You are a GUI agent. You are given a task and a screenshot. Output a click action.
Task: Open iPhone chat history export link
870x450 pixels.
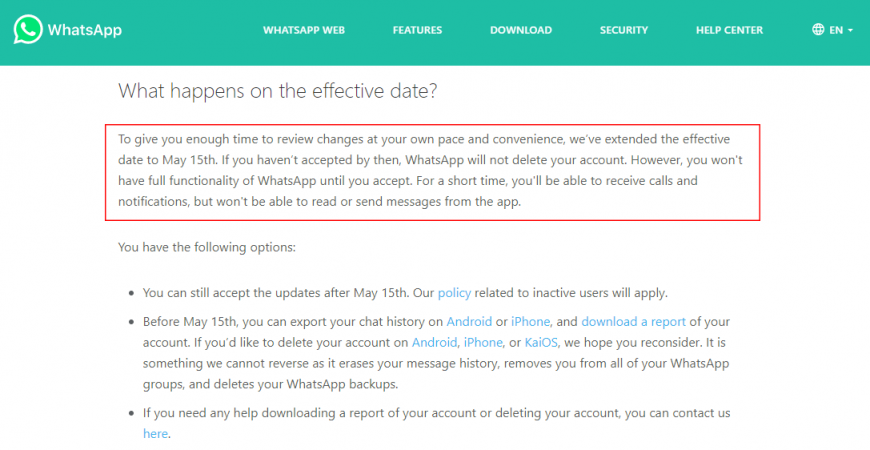click(530, 322)
